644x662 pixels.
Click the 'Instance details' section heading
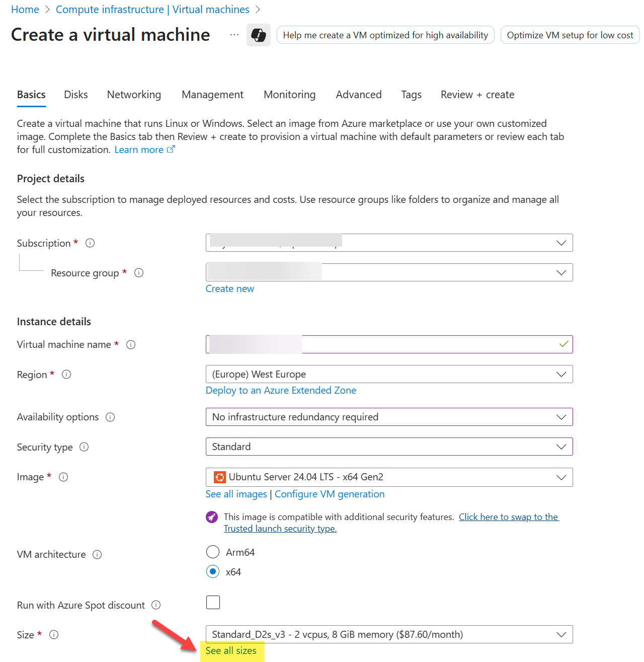[54, 322]
